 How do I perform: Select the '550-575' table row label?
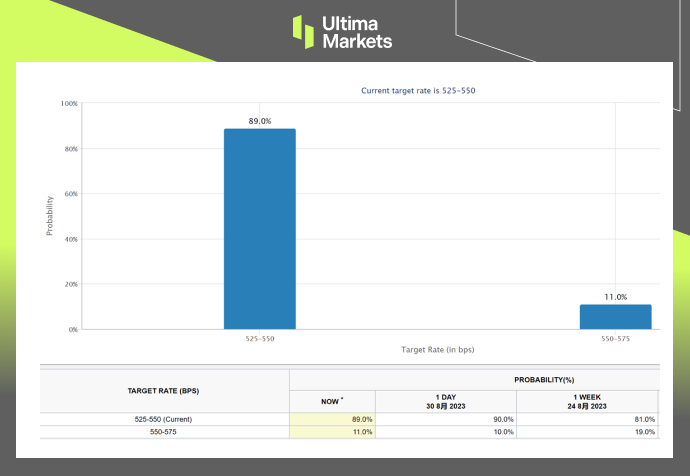pyautogui.click(x=163, y=432)
